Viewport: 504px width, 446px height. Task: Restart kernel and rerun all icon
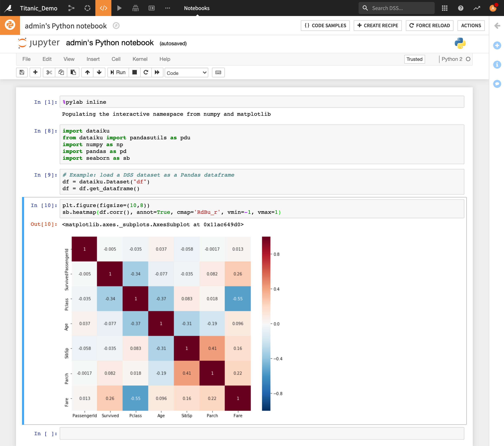157,72
